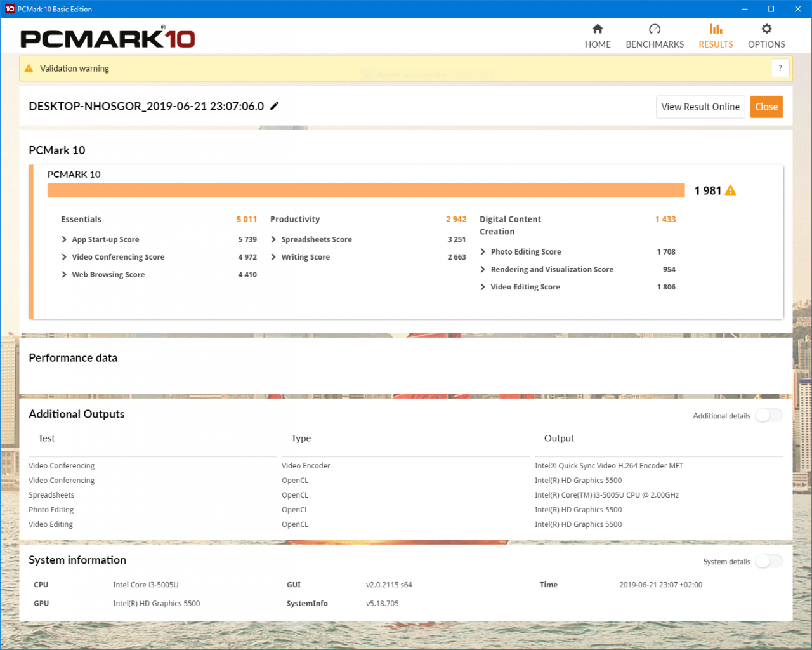Screen dimensions: 812x650
Task: Click the Rendering score value 954
Action: click(669, 269)
